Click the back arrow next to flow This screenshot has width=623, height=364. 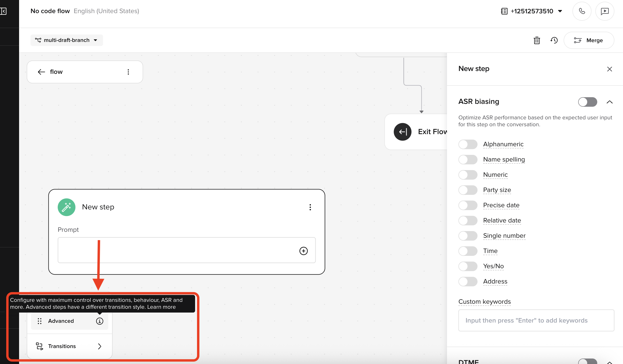(41, 72)
